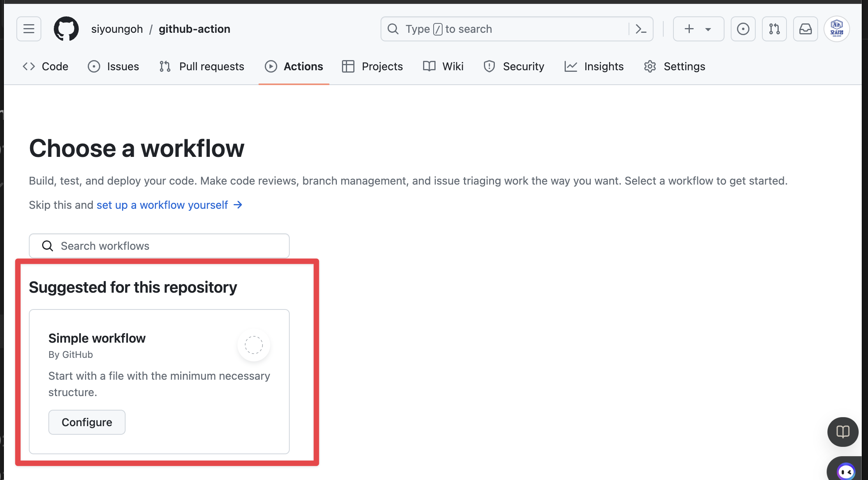Open pull requests icon in header
Viewport: 868px width, 480px height.
[x=774, y=29]
